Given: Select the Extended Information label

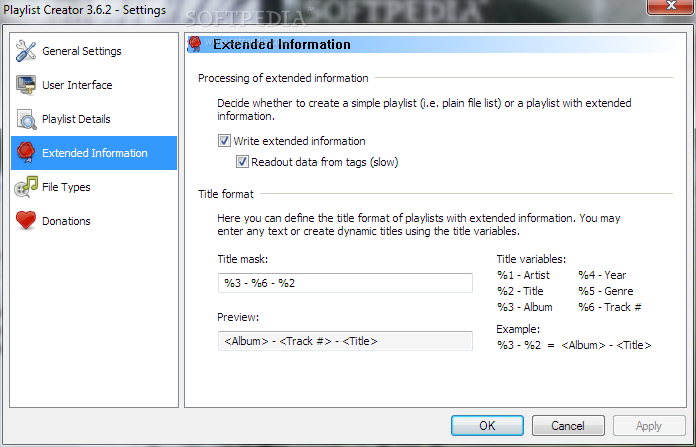Looking at the screenshot, I should point(95,153).
